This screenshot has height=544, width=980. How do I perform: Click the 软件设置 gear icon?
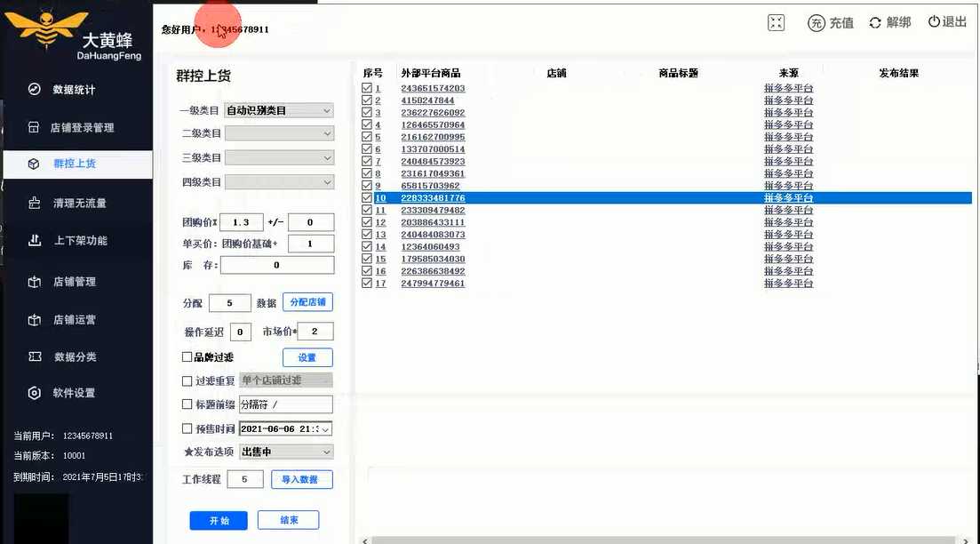[35, 393]
